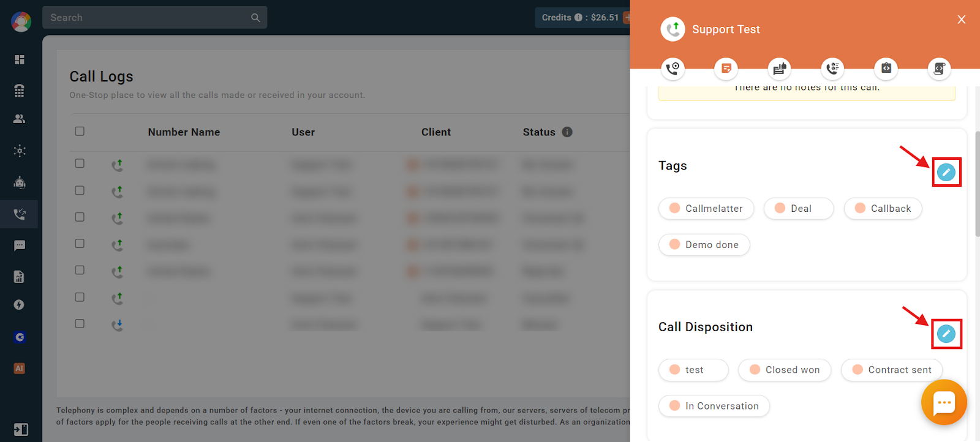Open the call disposition list tab icon
Screen dimensions: 980x442
832,69
